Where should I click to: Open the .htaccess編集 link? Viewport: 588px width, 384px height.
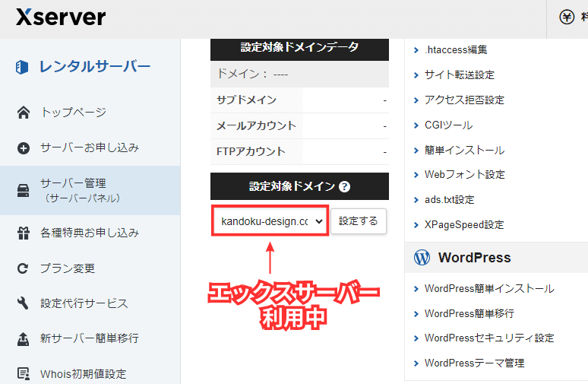point(456,50)
